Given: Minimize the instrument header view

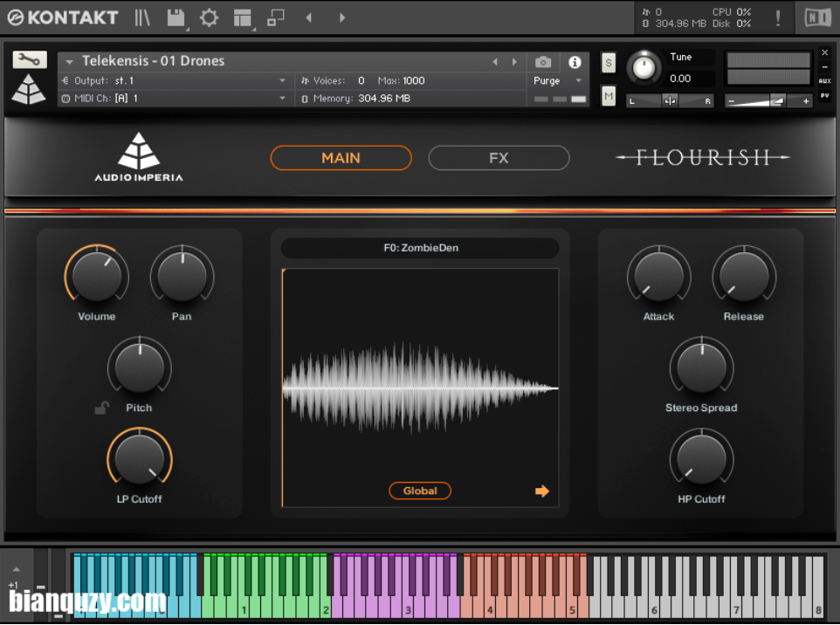Looking at the screenshot, I should coord(825,67).
